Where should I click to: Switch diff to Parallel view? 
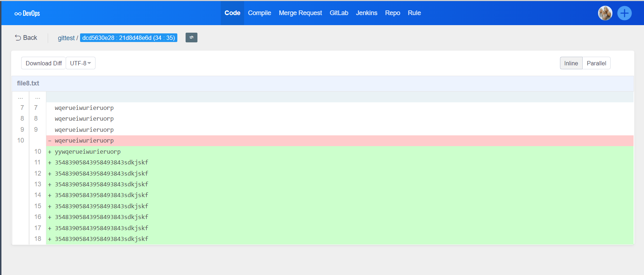pos(596,63)
